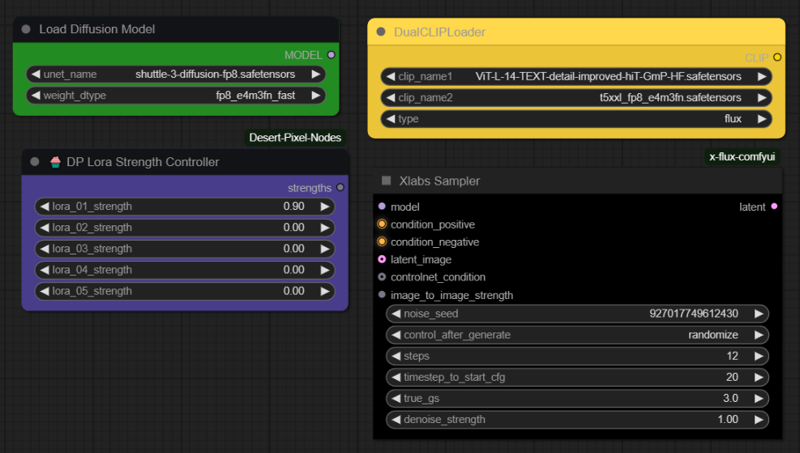Open the type flux dropdown
Image resolution: width=800 pixels, height=453 pixels.
tap(576, 119)
